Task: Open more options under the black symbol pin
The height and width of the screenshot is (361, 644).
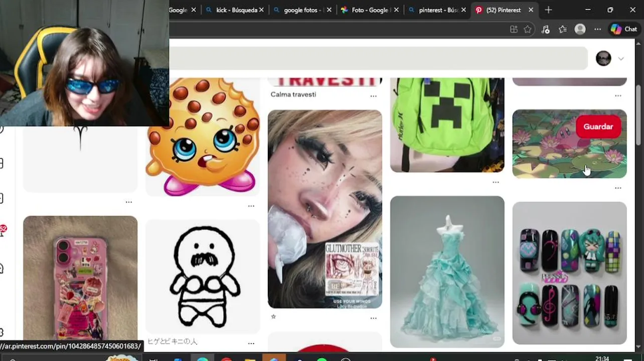Action: coord(128,202)
